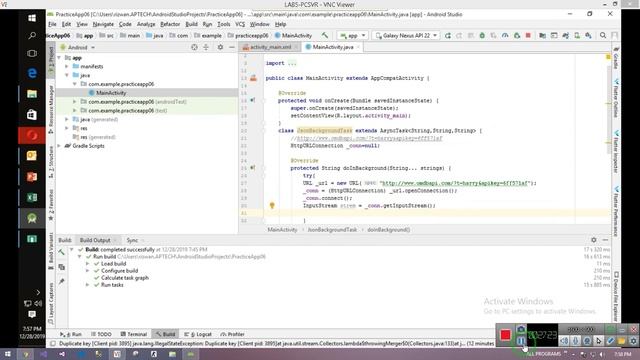Click the doInBackground breadcrumb below editor
Screen dimensions: 640x360
[x=389, y=229]
